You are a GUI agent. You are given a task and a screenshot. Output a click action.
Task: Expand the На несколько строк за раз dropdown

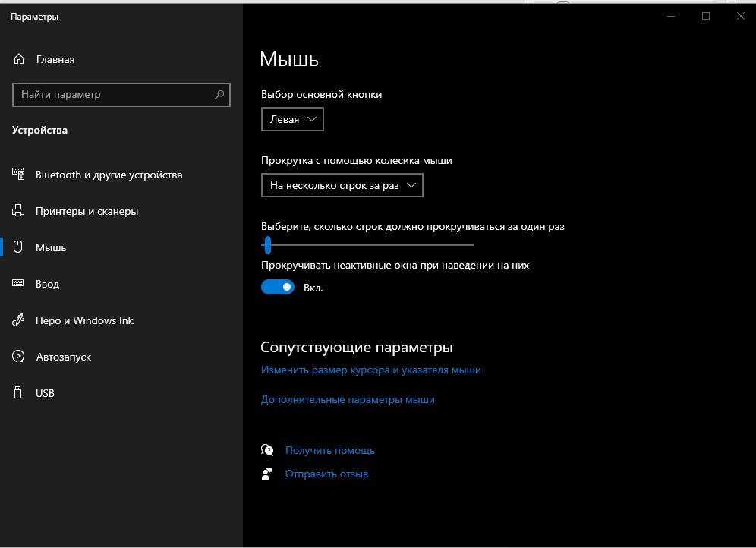coord(342,185)
